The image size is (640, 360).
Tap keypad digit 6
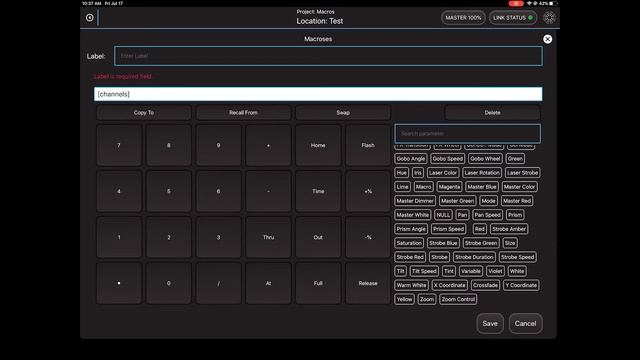(218, 191)
